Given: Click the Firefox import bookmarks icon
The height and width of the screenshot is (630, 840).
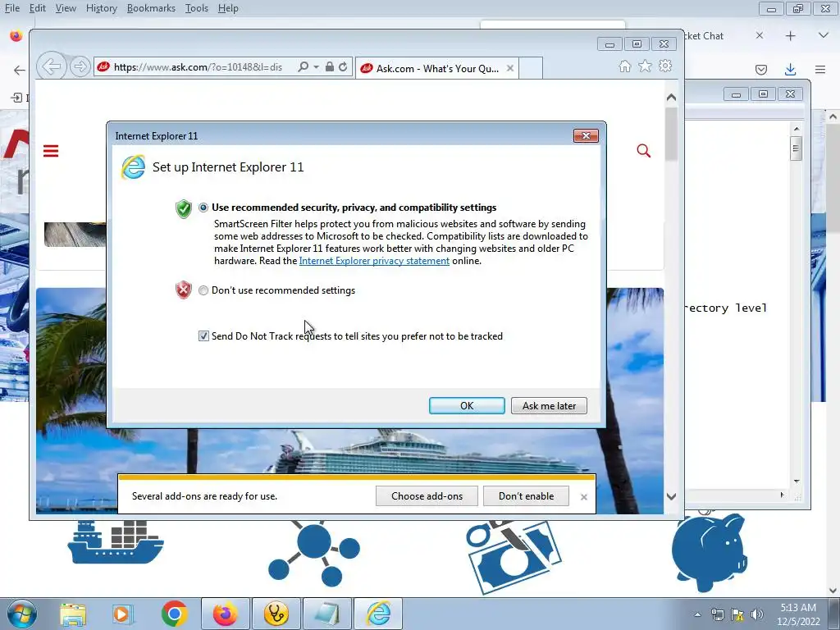Looking at the screenshot, I should coord(16,98).
